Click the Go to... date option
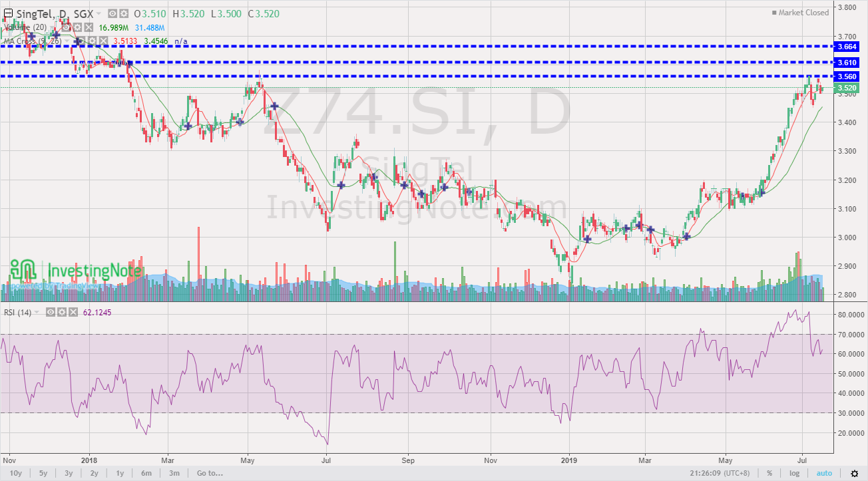This screenshot has height=481, width=868. click(x=207, y=472)
